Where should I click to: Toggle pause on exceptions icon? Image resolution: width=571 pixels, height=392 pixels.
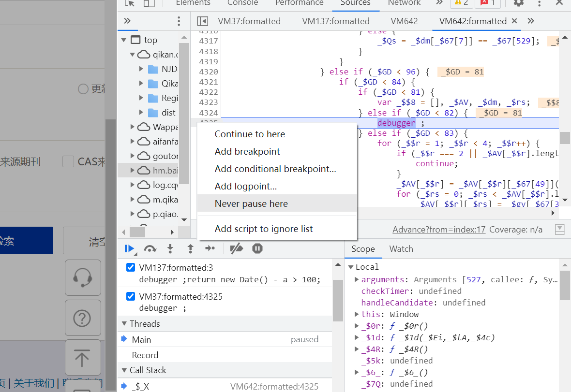point(257,249)
